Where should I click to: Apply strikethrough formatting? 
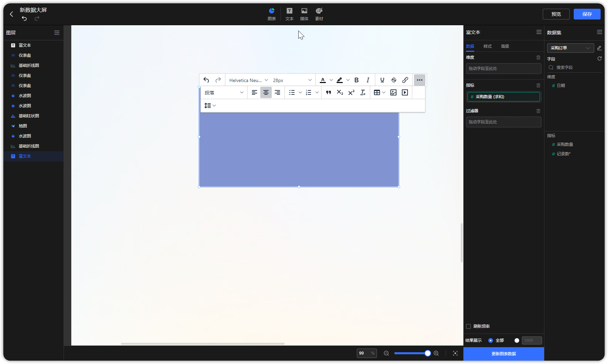point(394,80)
